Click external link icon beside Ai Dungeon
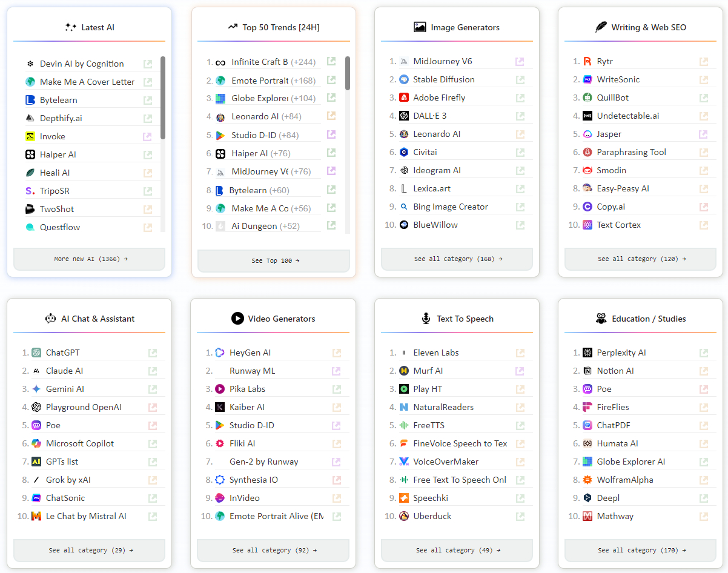This screenshot has height=573, width=728. [x=331, y=225]
